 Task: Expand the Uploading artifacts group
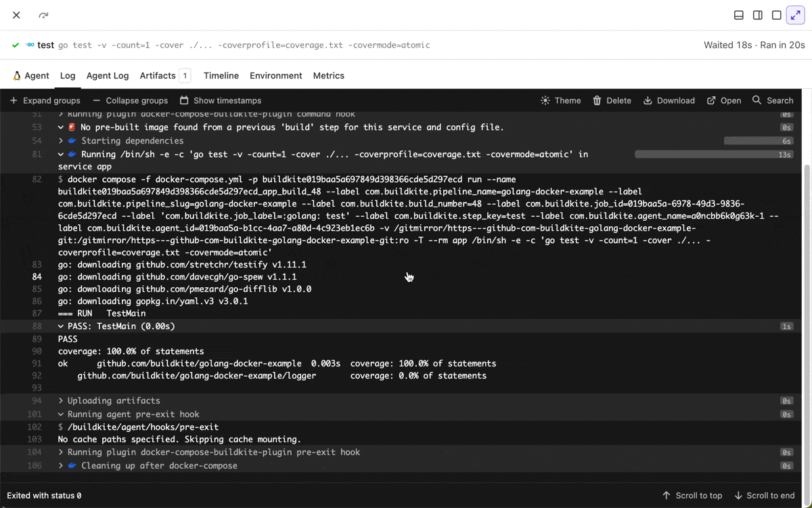point(61,400)
